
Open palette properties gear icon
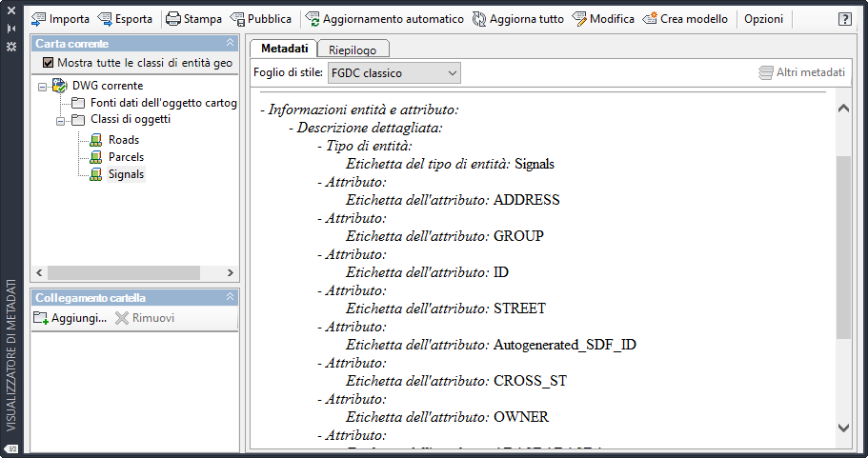click(11, 47)
